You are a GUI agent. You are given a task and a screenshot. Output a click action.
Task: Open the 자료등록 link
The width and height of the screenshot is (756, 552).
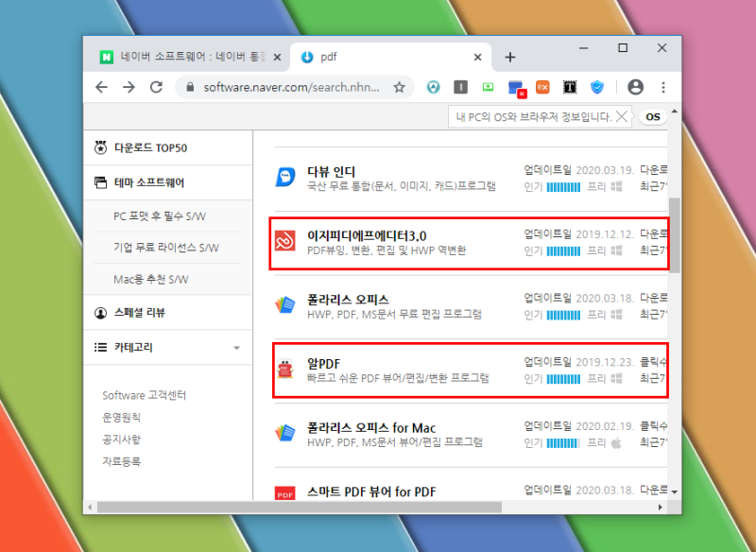[x=122, y=462]
